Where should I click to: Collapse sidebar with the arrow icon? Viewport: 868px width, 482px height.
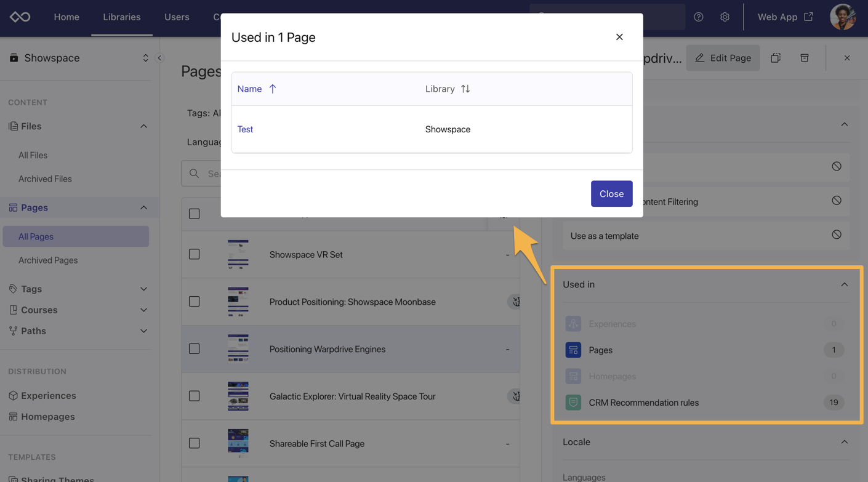(x=159, y=58)
